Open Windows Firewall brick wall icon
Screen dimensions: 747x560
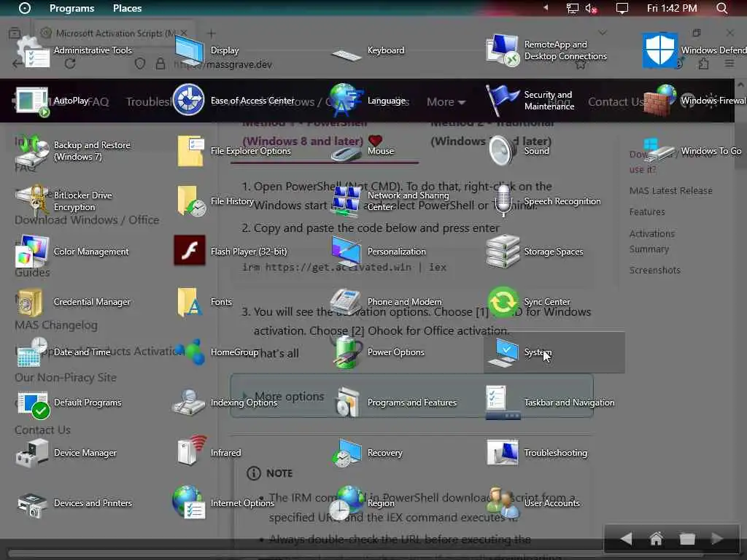click(x=659, y=101)
